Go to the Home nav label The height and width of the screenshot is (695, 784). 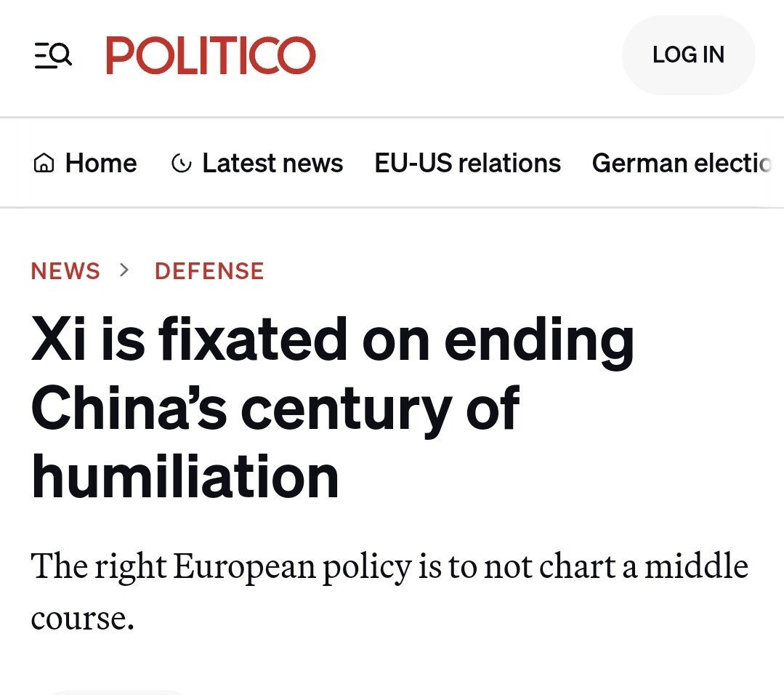pyautogui.click(x=101, y=164)
